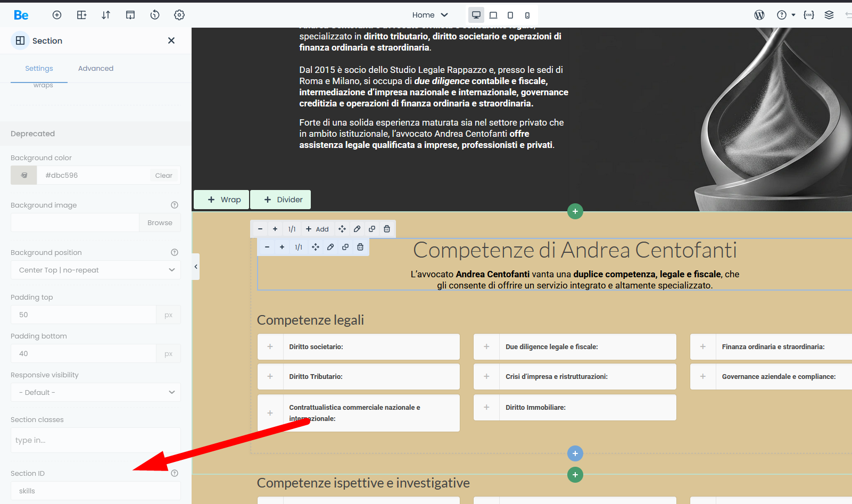Click the Browse button for background image
852x504 pixels.
(160, 222)
